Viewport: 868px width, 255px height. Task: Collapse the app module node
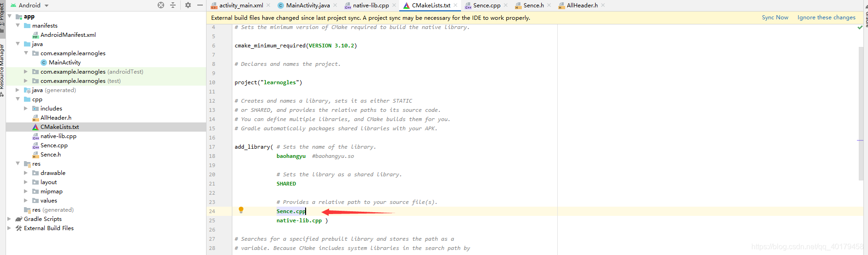click(10, 16)
